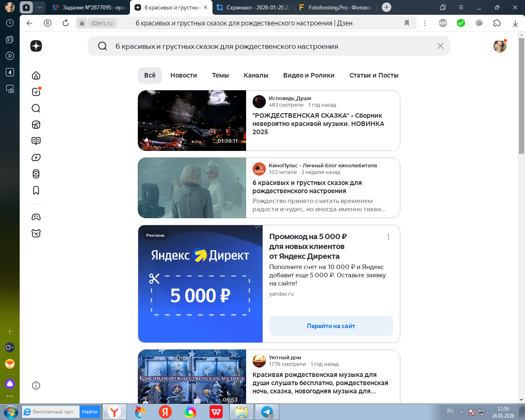Open the night village video thumbnail
This screenshot has height=420, width=525.
[x=192, y=121]
